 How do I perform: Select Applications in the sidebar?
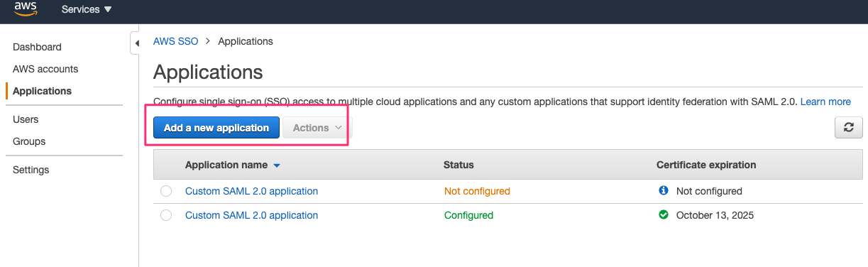point(42,91)
